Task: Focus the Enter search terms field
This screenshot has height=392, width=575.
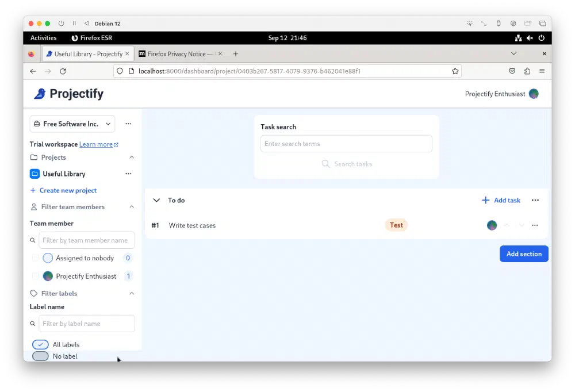Action: tap(346, 144)
